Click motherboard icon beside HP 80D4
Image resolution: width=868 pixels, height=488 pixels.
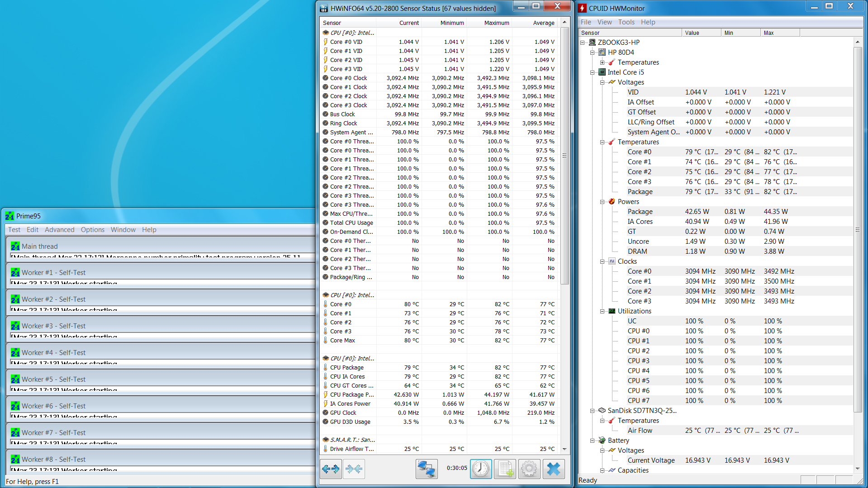602,52
